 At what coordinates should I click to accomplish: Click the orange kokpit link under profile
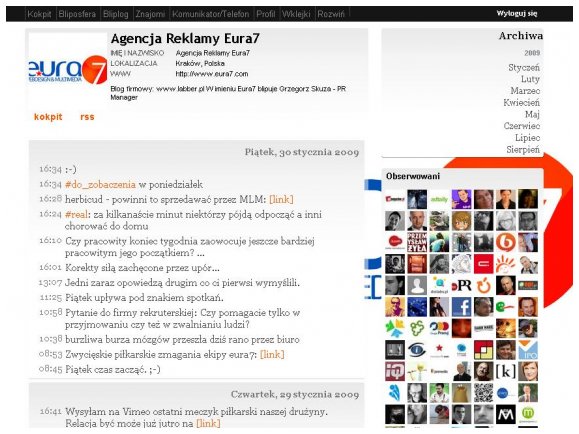[48, 117]
